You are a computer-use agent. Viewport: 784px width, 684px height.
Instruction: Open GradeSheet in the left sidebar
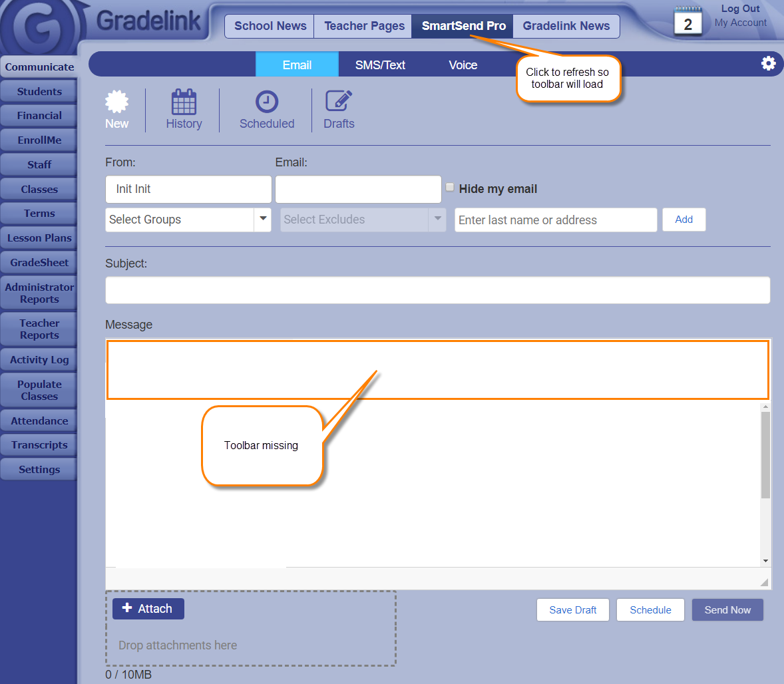click(39, 262)
